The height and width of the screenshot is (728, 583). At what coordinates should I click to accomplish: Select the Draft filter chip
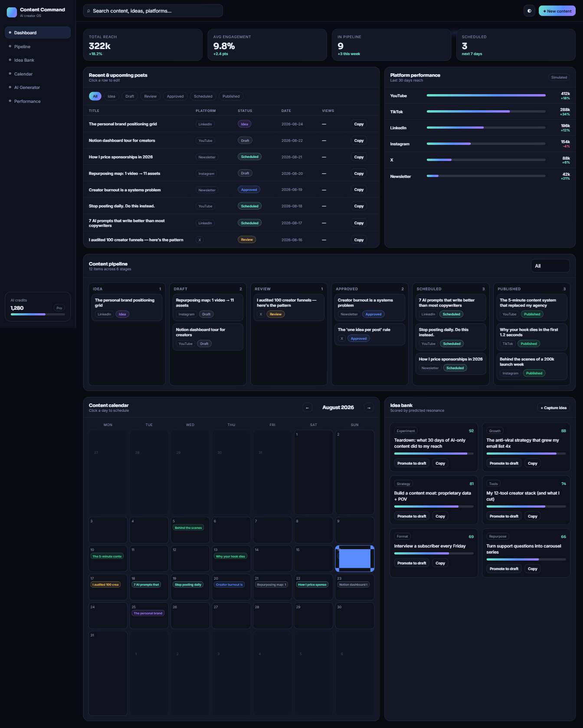pyautogui.click(x=130, y=96)
